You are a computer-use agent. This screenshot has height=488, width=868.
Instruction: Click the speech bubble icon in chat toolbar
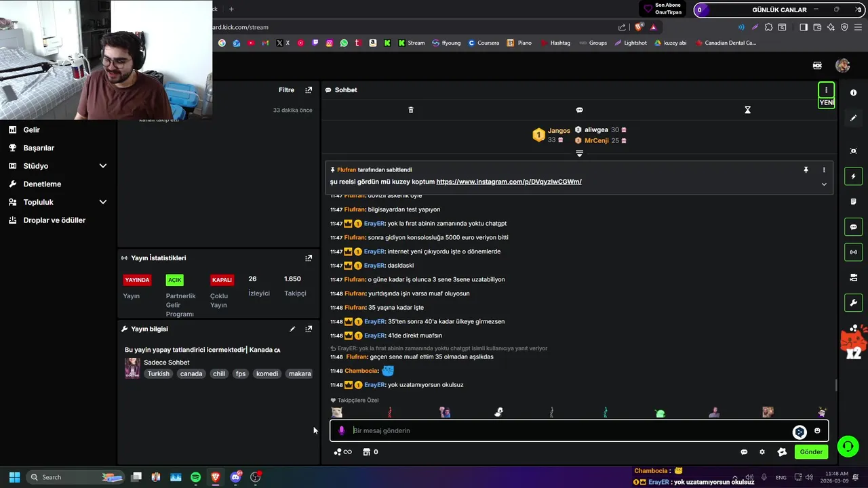coord(579,110)
